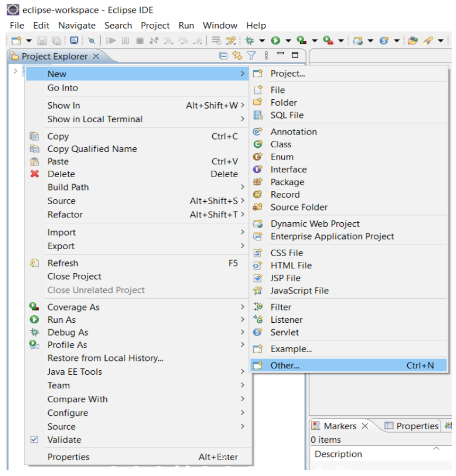
Task: Create a new Record
Action: (349, 195)
